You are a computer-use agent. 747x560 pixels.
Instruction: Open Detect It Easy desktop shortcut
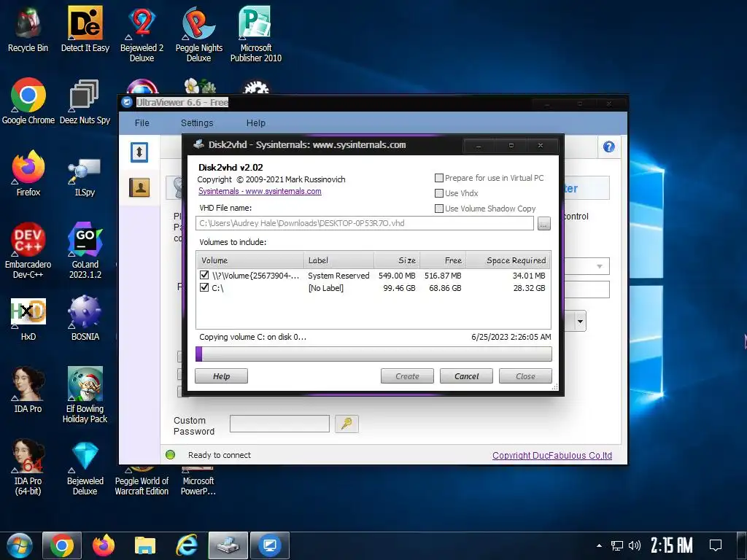(x=85, y=29)
